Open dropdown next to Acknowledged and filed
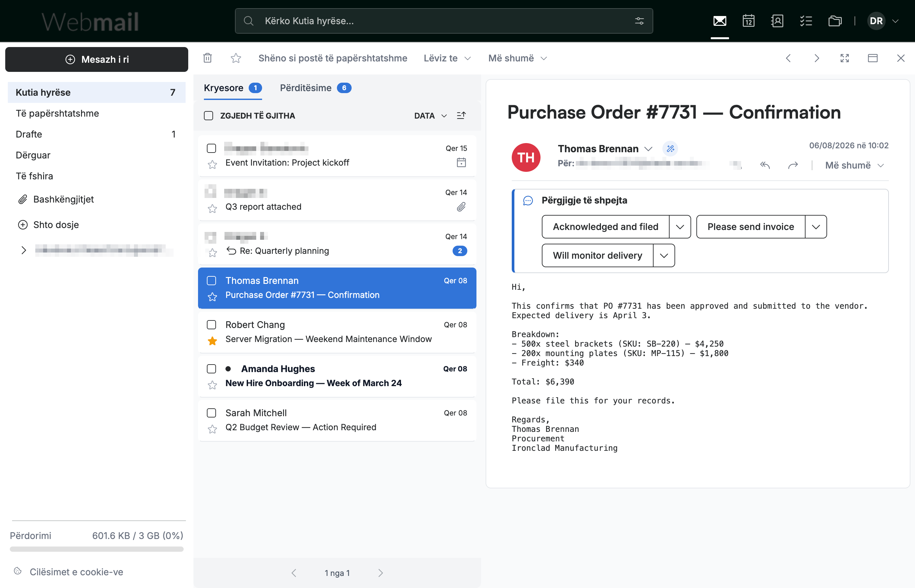The width and height of the screenshot is (915, 588). [680, 227]
